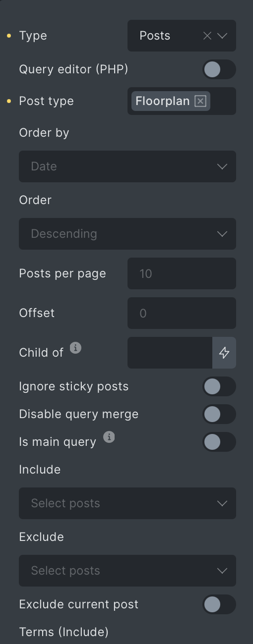Open the Type dropdown chevron
This screenshot has width=253, height=644.
(x=222, y=36)
